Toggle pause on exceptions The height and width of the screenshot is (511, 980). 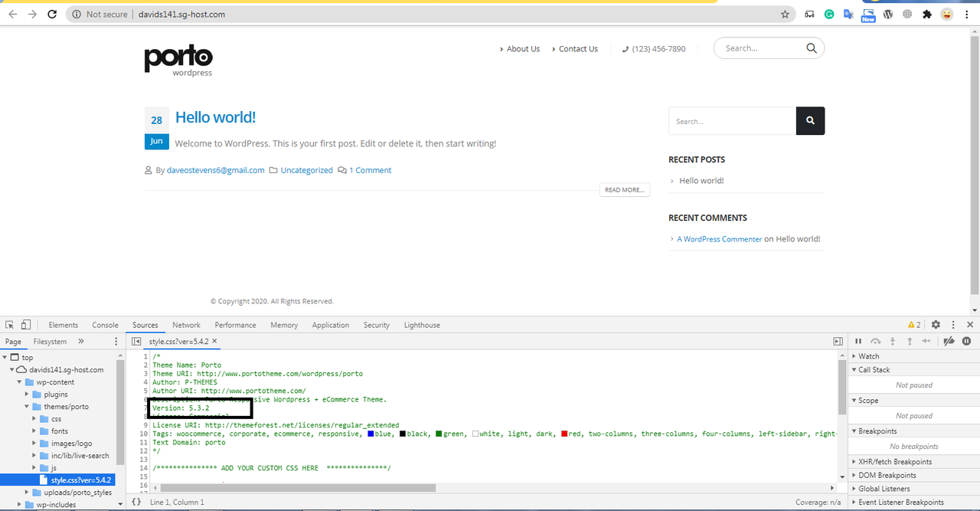point(967,341)
